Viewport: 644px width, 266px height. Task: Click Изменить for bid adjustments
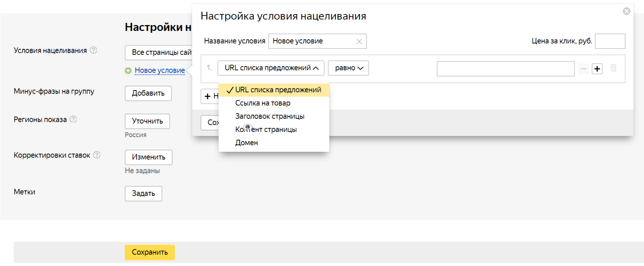[x=149, y=157]
